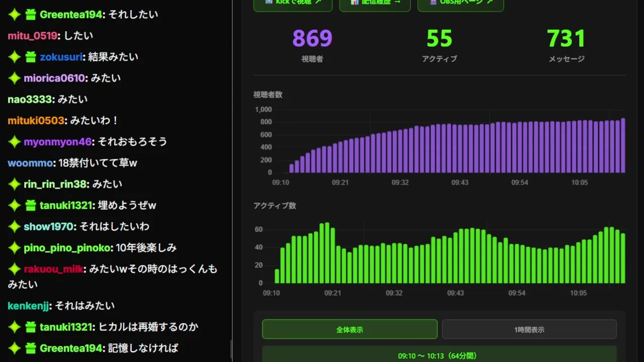Viewport: 644px width, 362px height.
Task: Open woommo's chat username
Action: coord(30,163)
